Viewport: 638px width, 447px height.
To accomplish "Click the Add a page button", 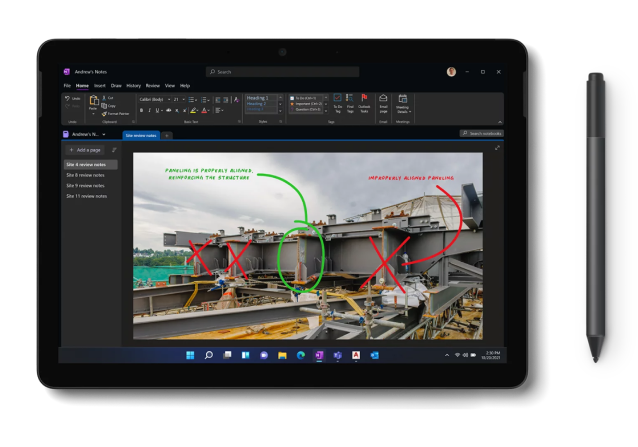I will [x=84, y=149].
